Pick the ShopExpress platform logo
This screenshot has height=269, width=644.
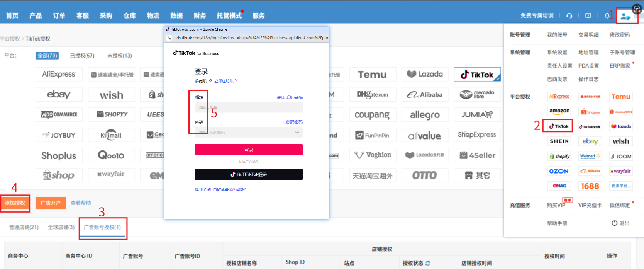477,135
